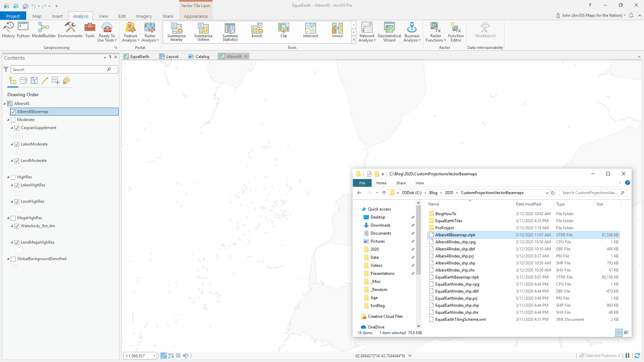Open the Business Analysis dropdown
Screen dimensions: 644x362
(412, 32)
